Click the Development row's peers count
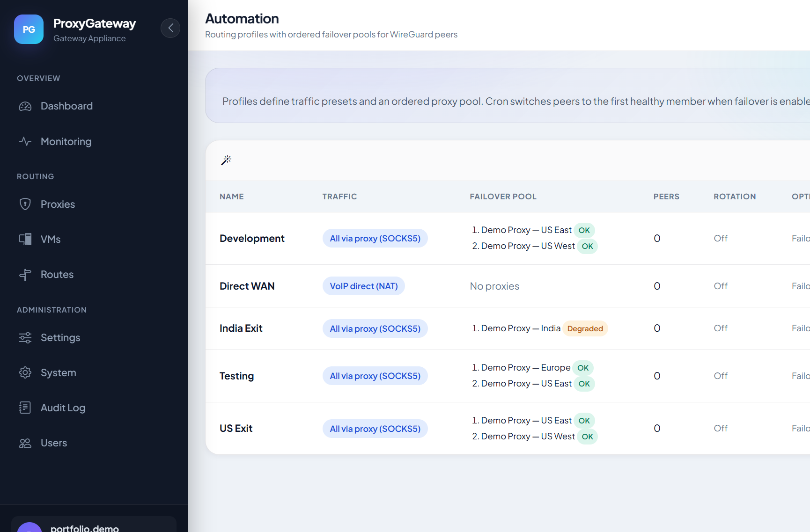810x532 pixels. (657, 238)
